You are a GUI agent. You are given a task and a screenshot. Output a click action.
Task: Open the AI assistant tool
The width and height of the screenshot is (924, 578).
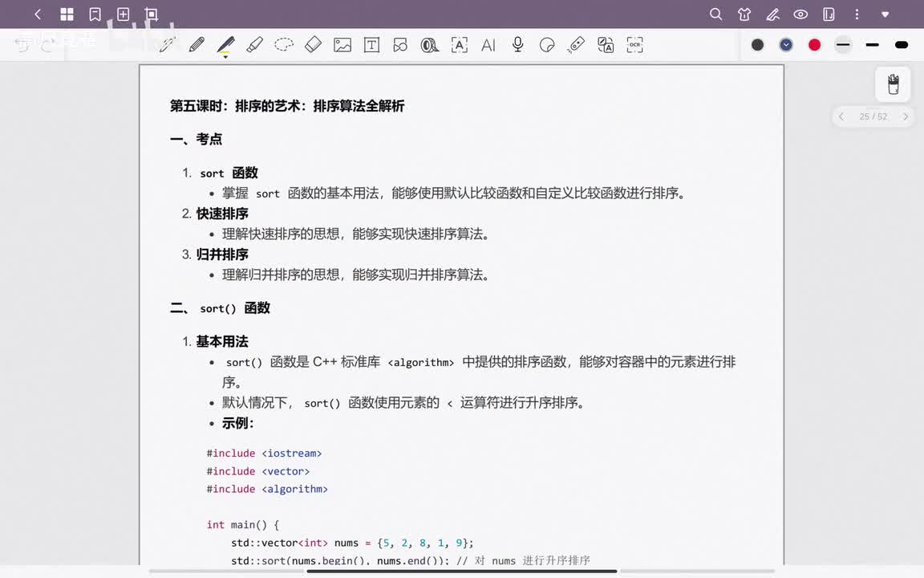point(488,45)
